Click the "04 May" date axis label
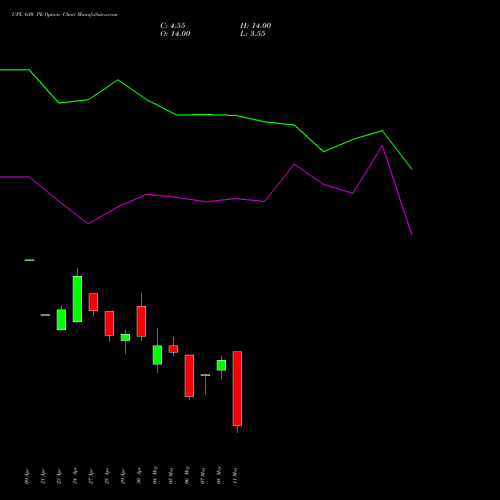This screenshot has height=500, width=500. pyautogui.click(x=155, y=475)
